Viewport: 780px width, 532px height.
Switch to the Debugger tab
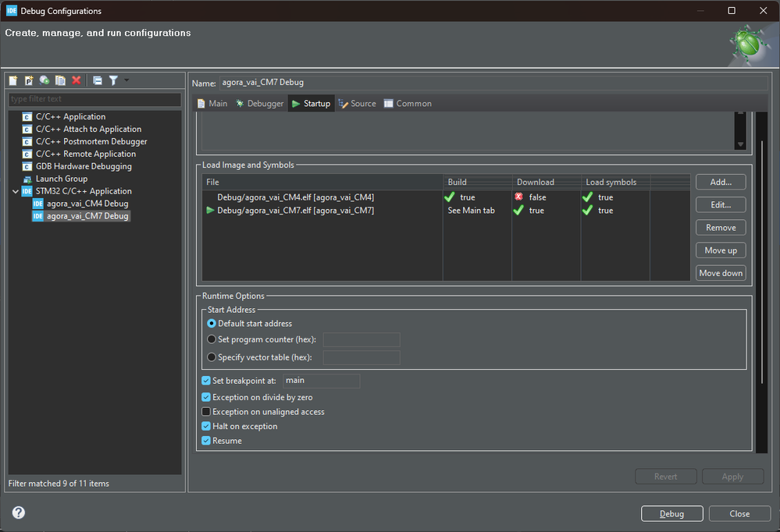click(x=259, y=102)
